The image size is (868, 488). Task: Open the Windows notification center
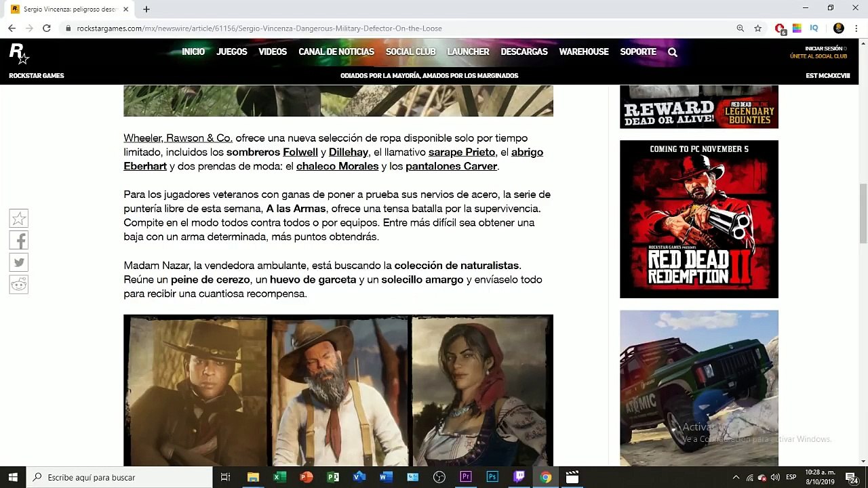point(852,477)
